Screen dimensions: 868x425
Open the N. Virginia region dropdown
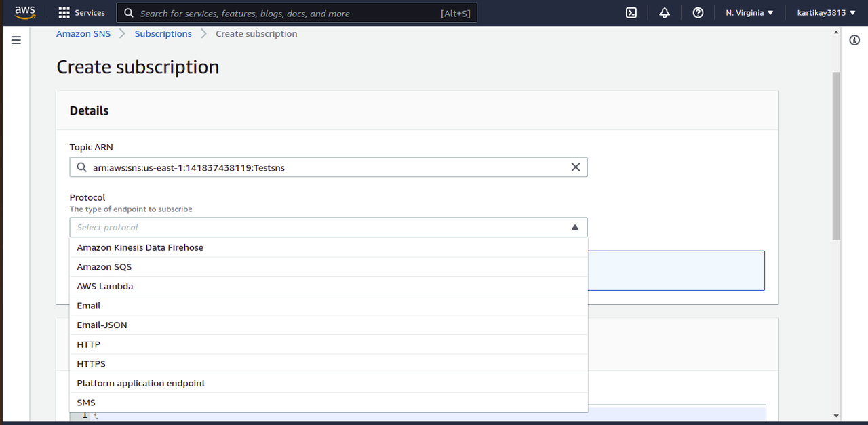(749, 13)
